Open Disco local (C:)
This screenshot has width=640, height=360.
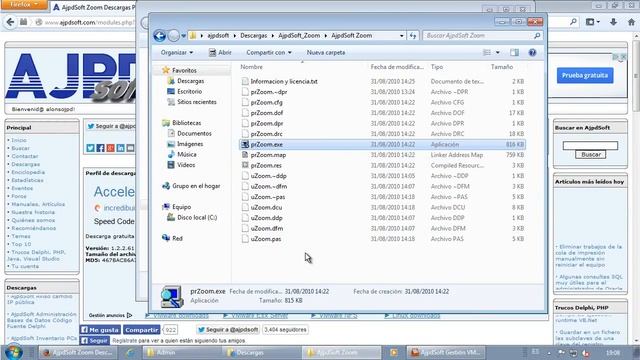click(197, 218)
